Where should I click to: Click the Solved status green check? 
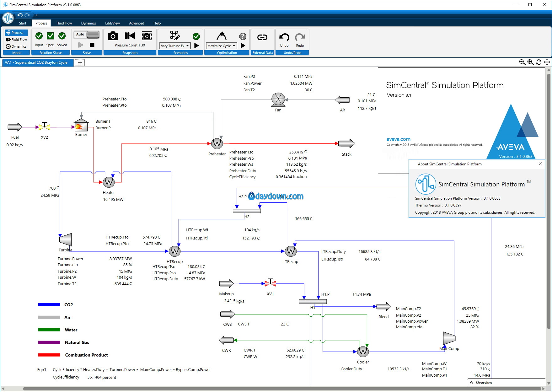click(62, 36)
